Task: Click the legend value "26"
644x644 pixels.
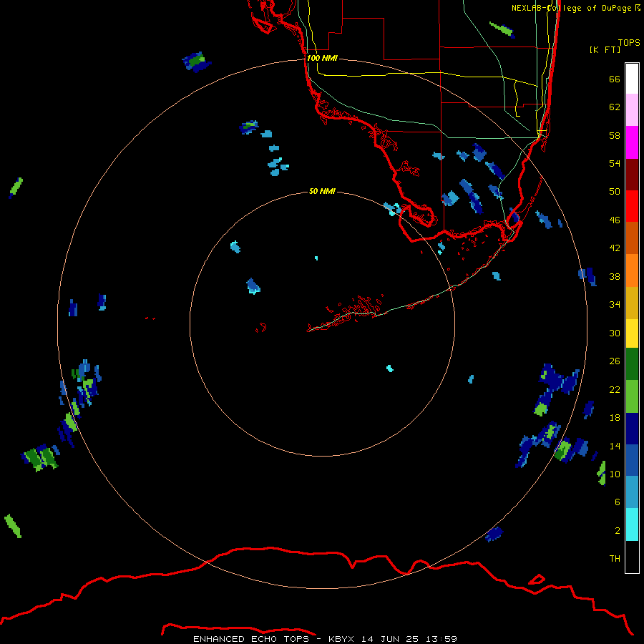Action: tap(615, 361)
